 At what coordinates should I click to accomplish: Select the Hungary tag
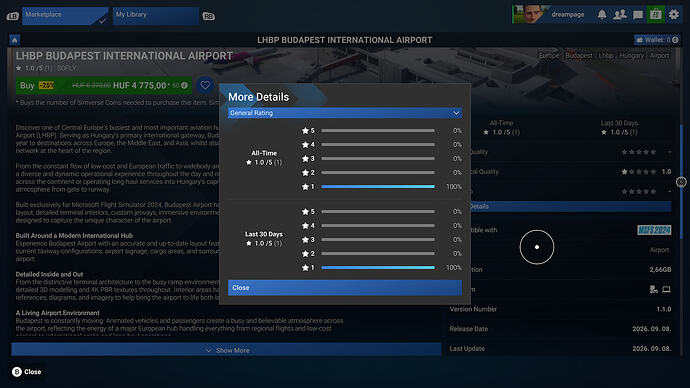pyautogui.click(x=631, y=56)
